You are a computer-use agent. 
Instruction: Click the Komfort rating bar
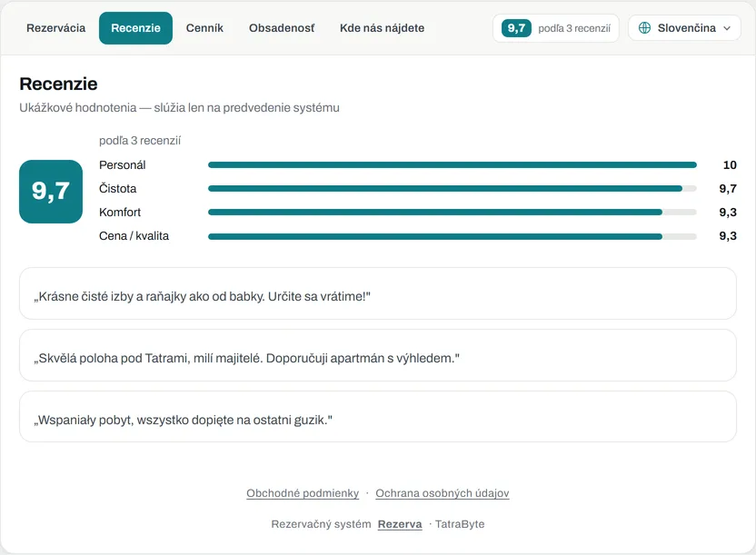point(453,212)
